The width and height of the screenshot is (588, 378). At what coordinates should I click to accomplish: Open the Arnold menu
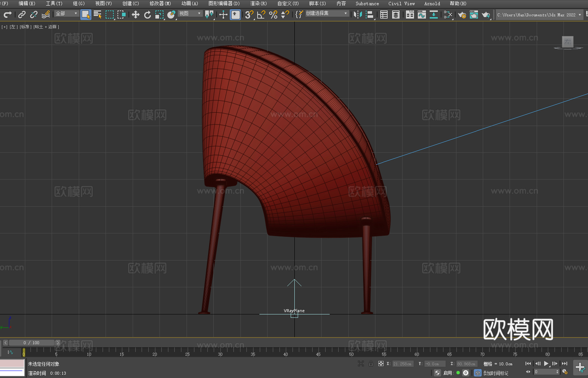432,3
